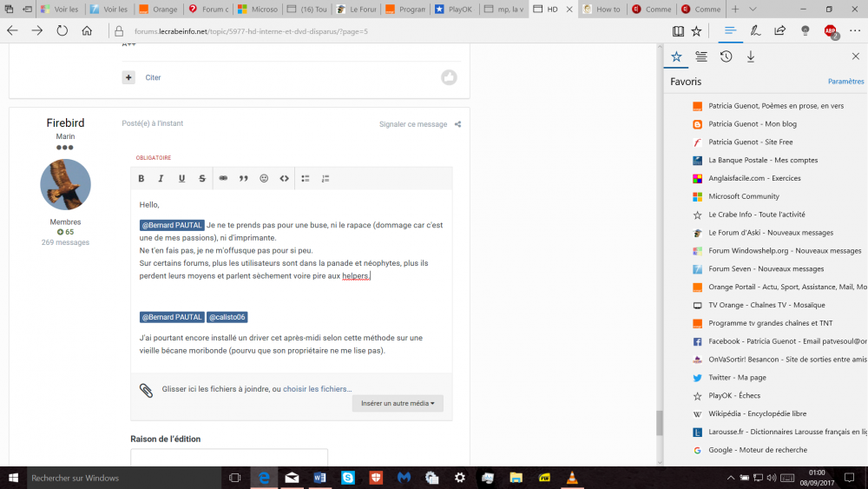868x489 pixels.
Task: Share this message via share icon
Action: [457, 124]
